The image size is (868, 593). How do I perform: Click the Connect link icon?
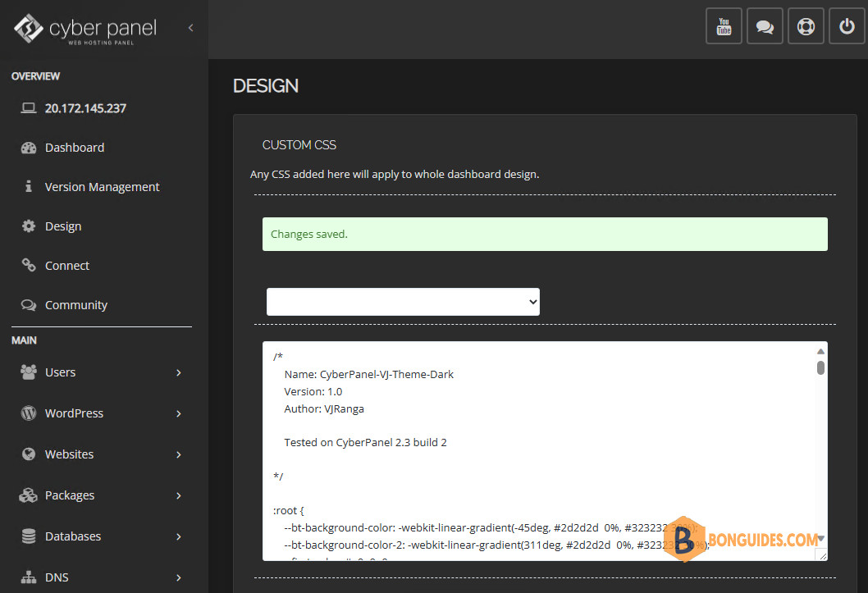(x=28, y=265)
